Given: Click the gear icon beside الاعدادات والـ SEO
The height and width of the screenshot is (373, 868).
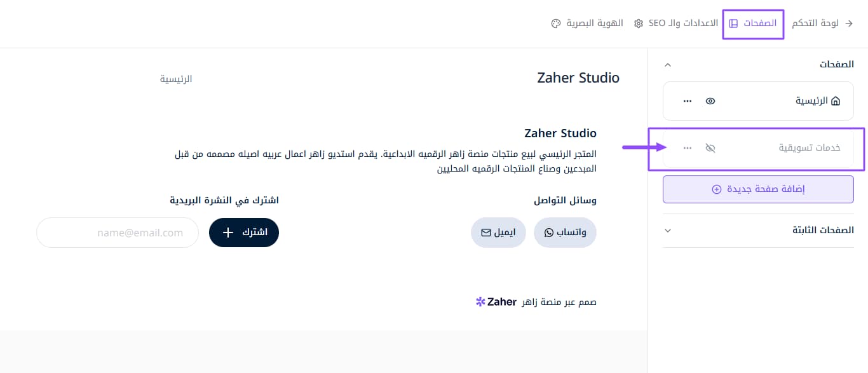Looking at the screenshot, I should point(638,24).
